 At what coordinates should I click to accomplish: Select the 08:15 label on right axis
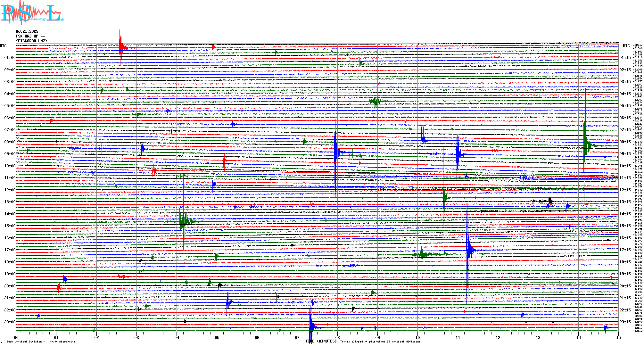pos(625,142)
